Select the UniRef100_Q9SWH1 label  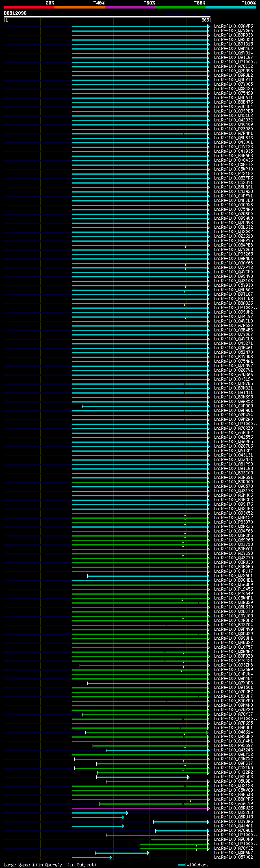tap(233, 638)
